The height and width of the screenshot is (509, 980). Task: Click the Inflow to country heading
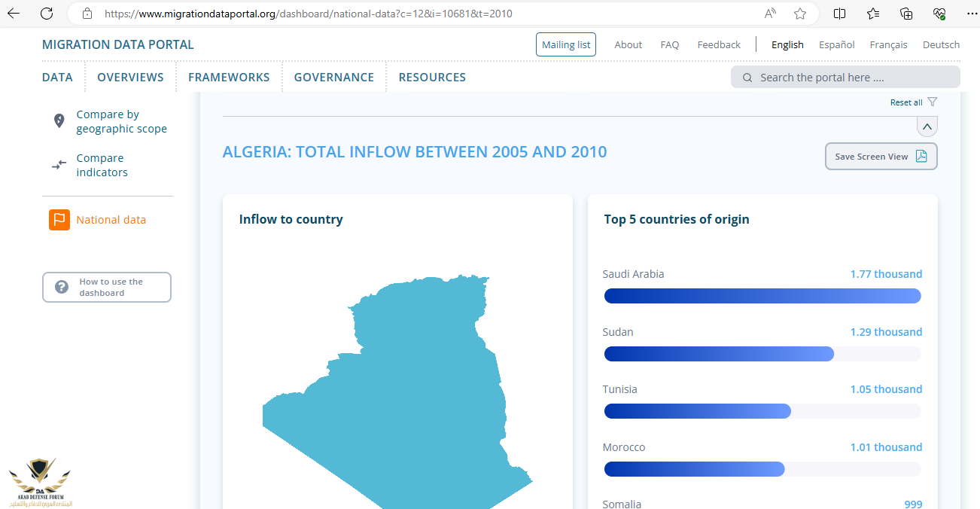click(x=291, y=219)
